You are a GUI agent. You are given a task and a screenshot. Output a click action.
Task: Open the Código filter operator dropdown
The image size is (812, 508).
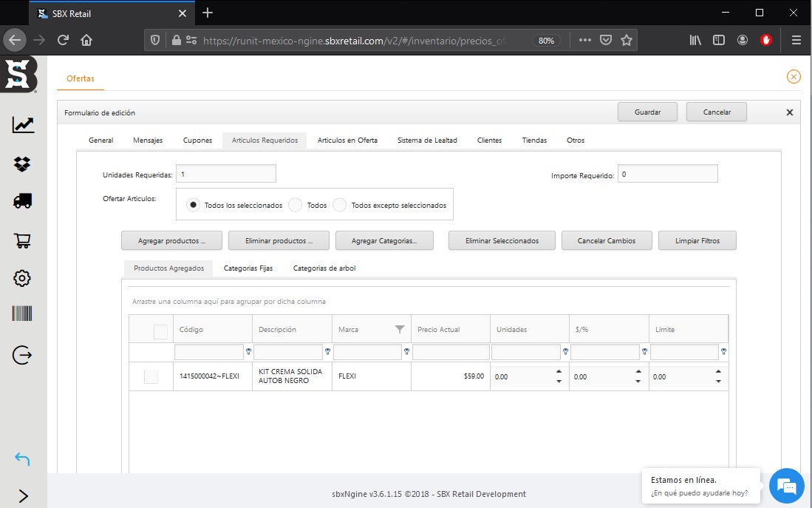click(248, 351)
